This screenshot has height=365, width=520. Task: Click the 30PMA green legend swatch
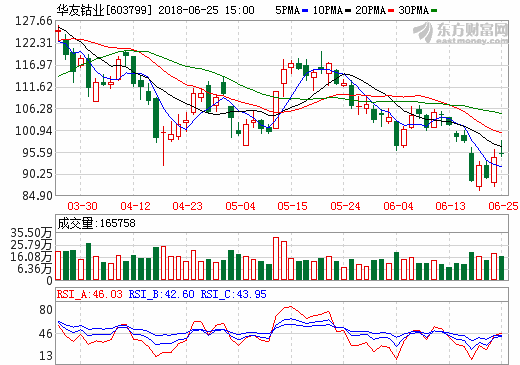[x=434, y=11]
